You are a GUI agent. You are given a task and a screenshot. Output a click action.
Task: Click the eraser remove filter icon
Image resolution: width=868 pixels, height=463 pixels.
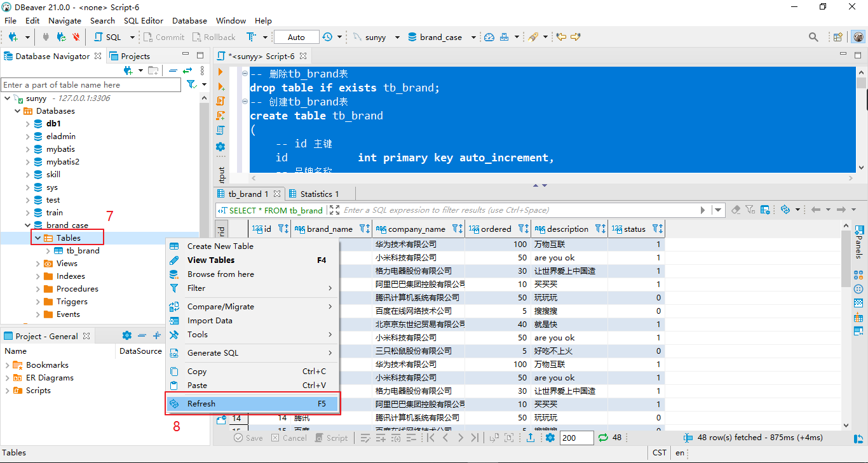click(x=736, y=210)
